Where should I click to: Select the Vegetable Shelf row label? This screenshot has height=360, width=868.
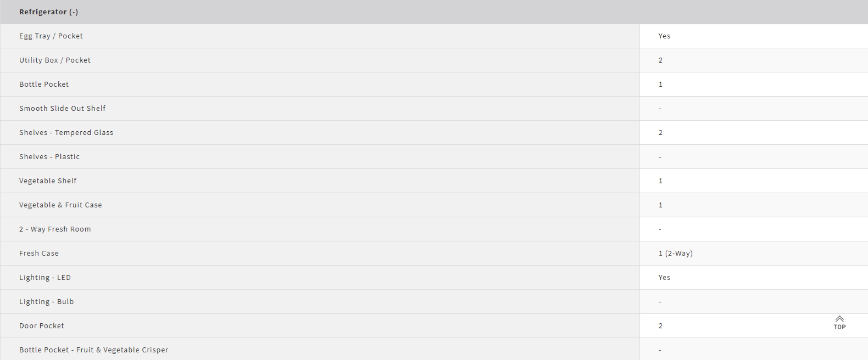(x=48, y=181)
